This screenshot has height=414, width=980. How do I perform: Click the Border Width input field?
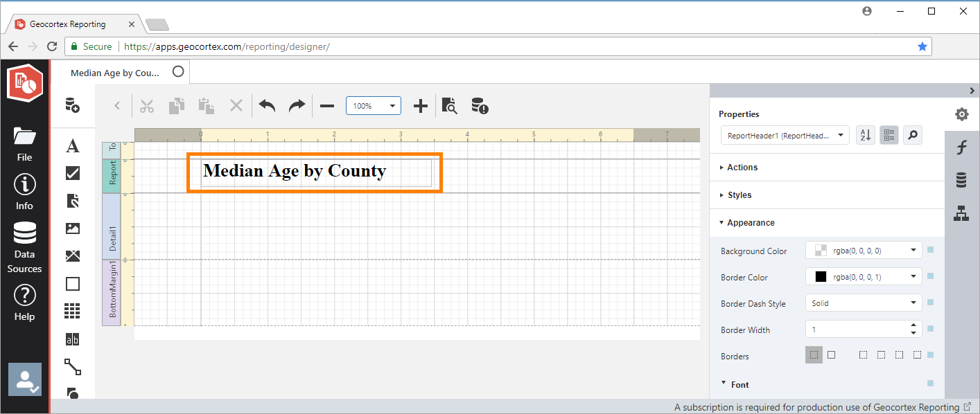[x=856, y=330]
